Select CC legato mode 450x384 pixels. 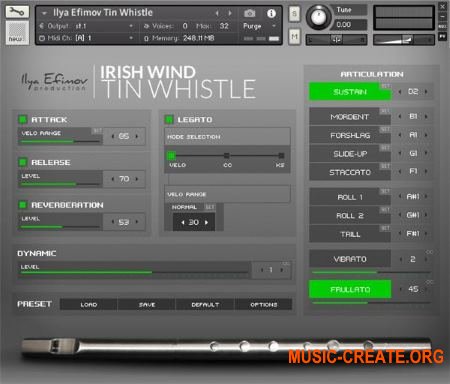pyautogui.click(x=227, y=155)
